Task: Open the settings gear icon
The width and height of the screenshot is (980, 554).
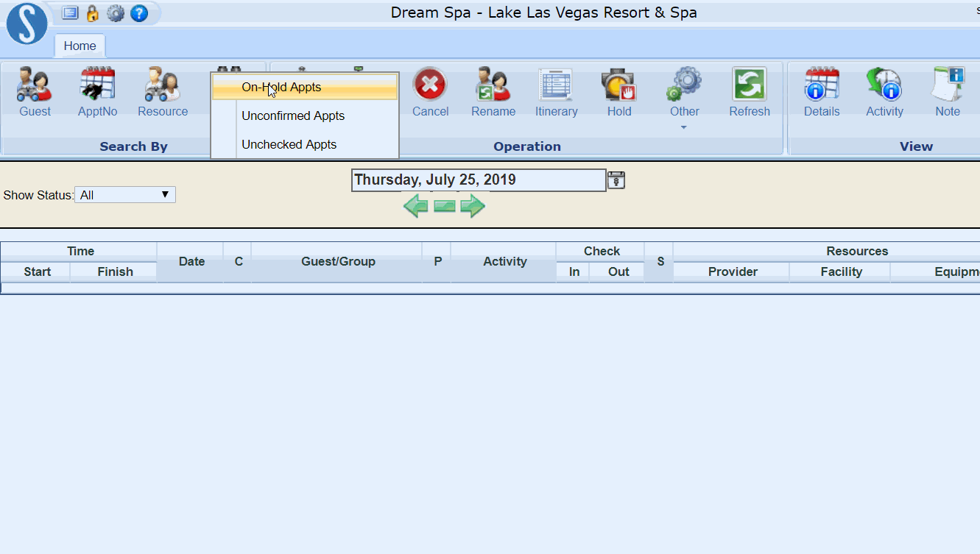Action: click(116, 13)
